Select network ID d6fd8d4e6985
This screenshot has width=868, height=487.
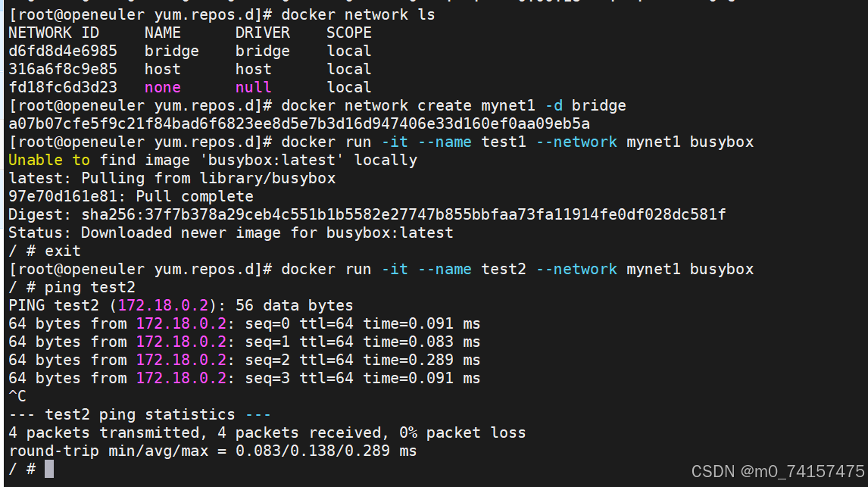pyautogui.click(x=63, y=51)
